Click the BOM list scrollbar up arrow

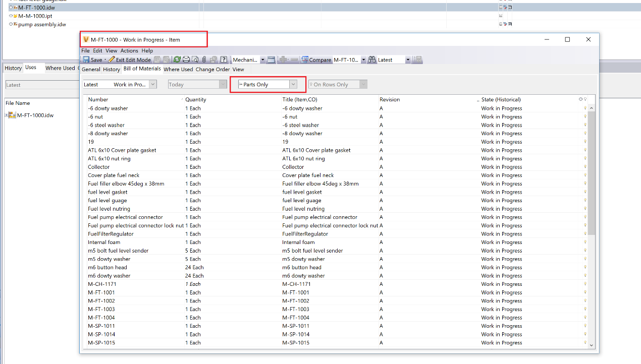[592, 108]
